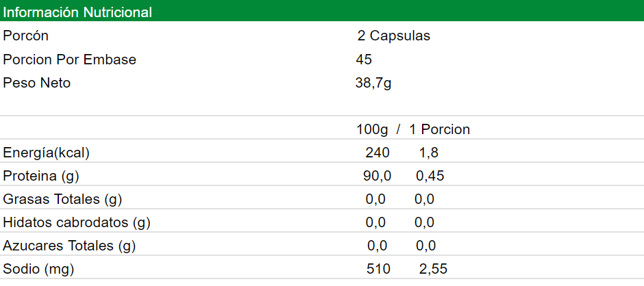Image resolution: width=644 pixels, height=286 pixels.
Task: Select the Hidatos cabrodatos (g) label
Action: coord(77,222)
